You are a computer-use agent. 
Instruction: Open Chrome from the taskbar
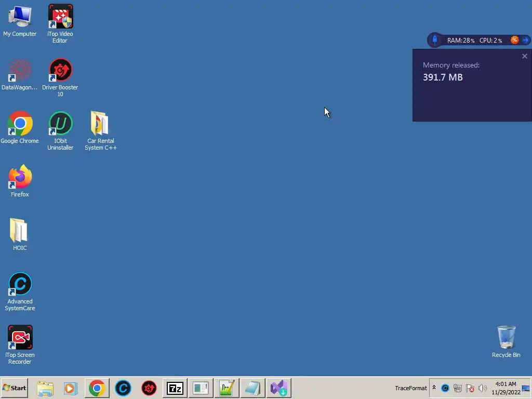coord(97,388)
